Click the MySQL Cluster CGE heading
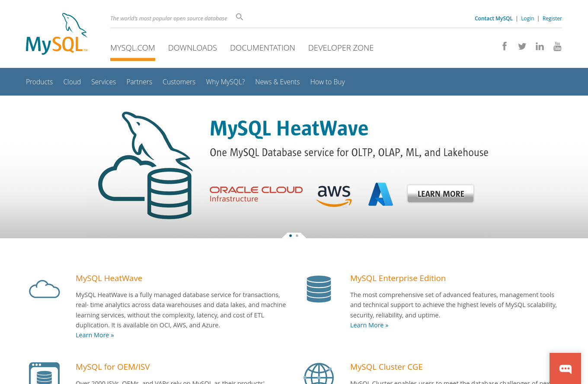 387,367
